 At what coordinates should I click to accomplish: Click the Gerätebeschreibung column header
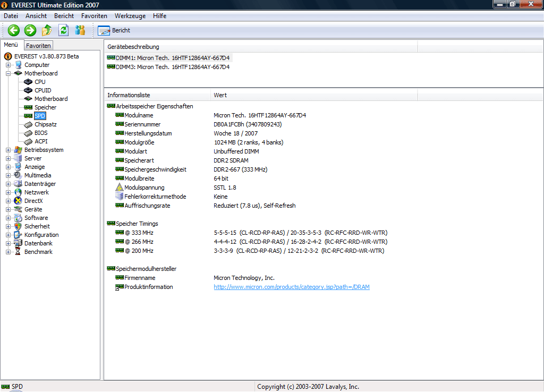(x=261, y=47)
